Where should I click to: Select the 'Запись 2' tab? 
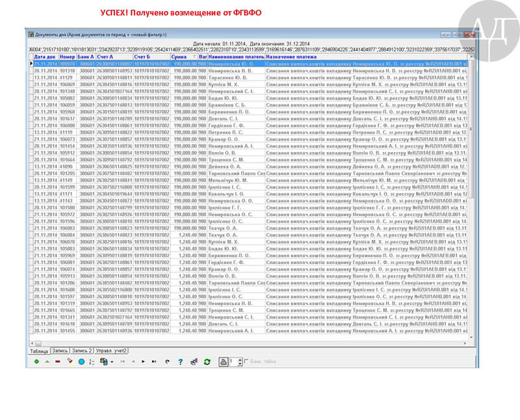tap(82, 350)
